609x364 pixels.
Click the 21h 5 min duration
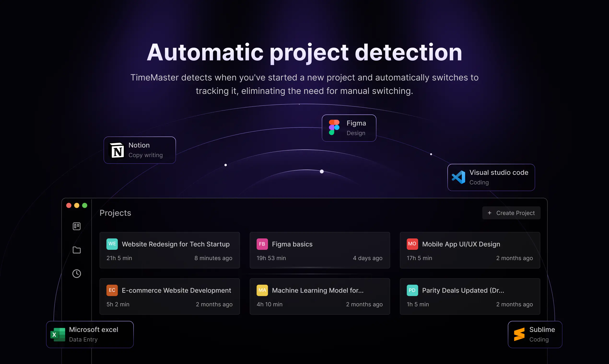point(119,258)
